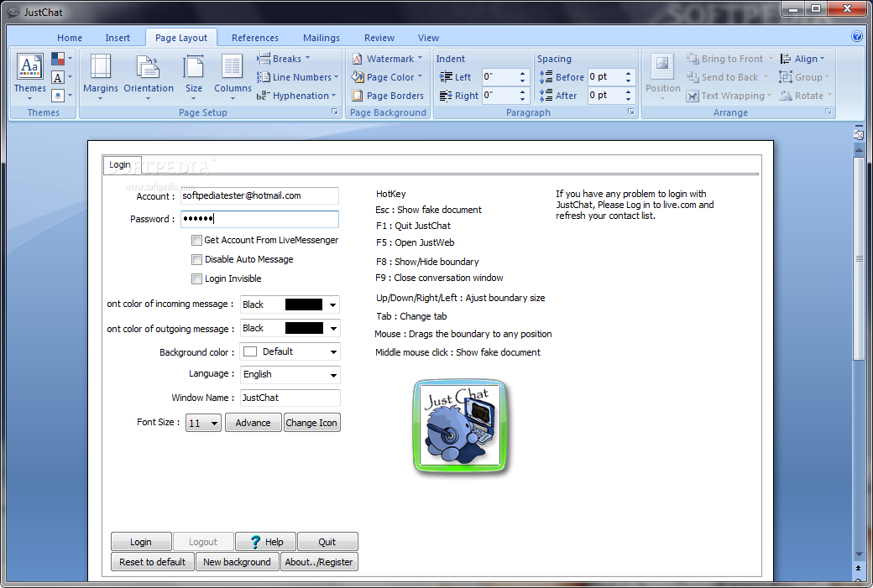Enable Get Account From LiveMessenger checkbox

(x=196, y=240)
